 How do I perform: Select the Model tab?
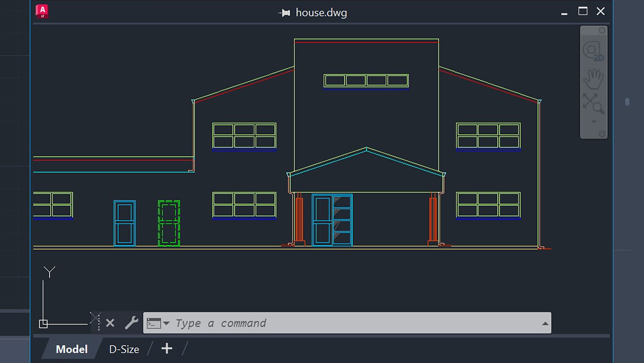(x=71, y=349)
